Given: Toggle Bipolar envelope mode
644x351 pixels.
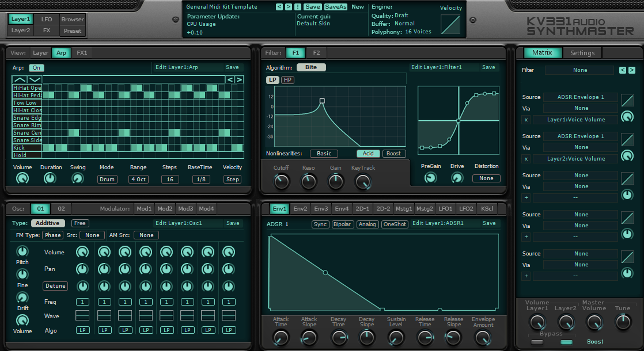Looking at the screenshot, I should 342,224.
